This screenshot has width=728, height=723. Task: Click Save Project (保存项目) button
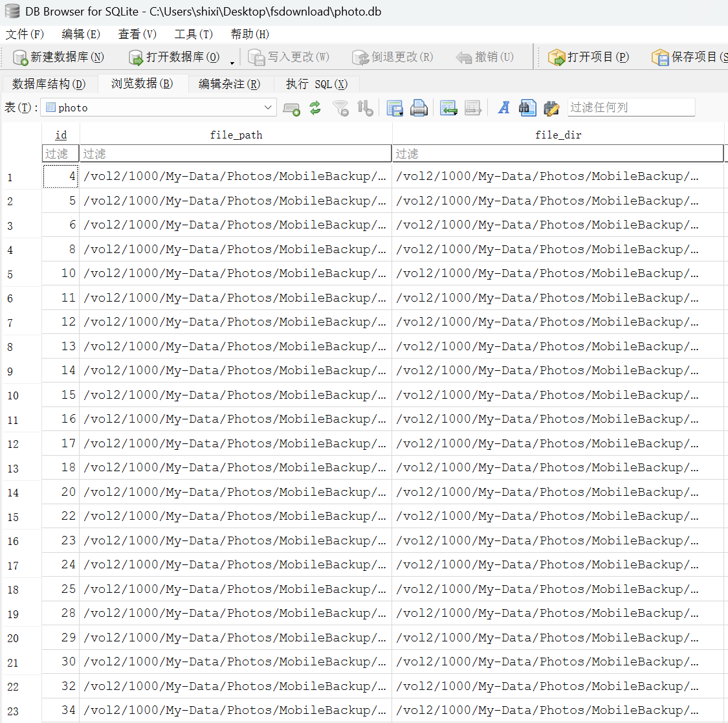[689, 57]
